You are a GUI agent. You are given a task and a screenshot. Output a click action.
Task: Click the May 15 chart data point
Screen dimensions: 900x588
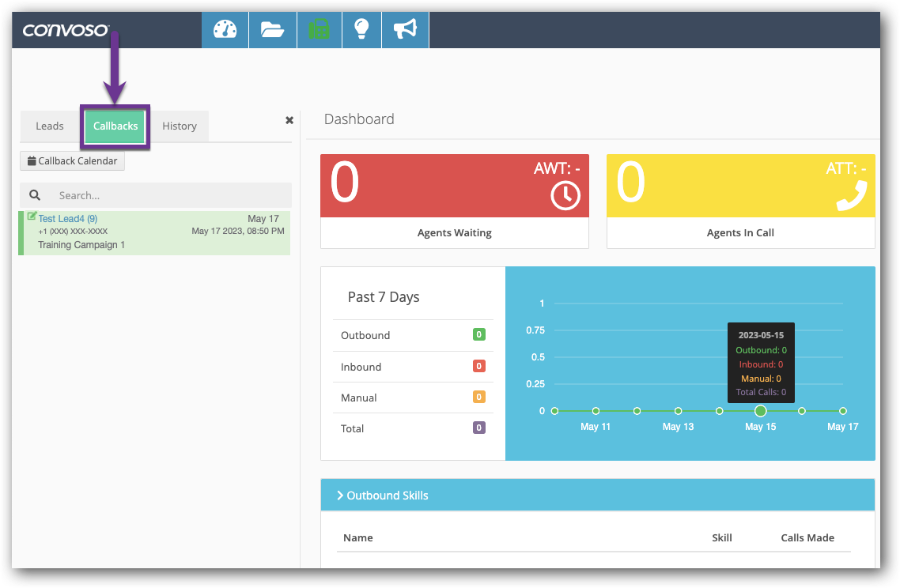[x=761, y=411]
